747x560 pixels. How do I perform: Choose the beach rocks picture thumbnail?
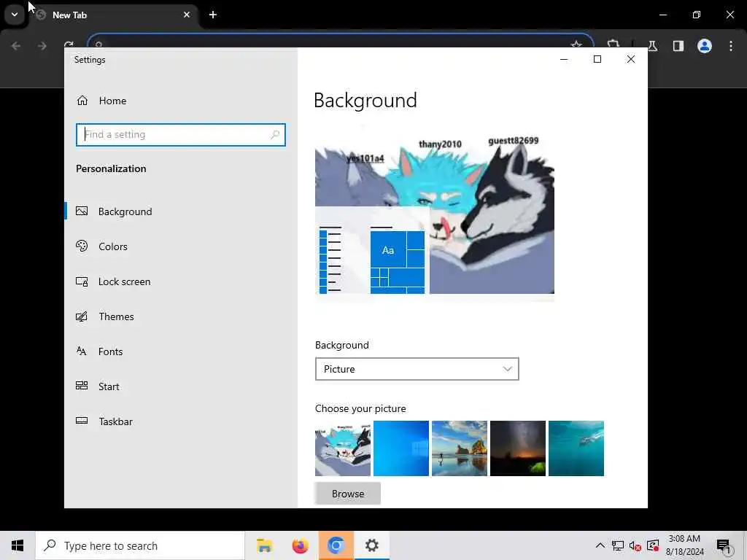click(460, 448)
